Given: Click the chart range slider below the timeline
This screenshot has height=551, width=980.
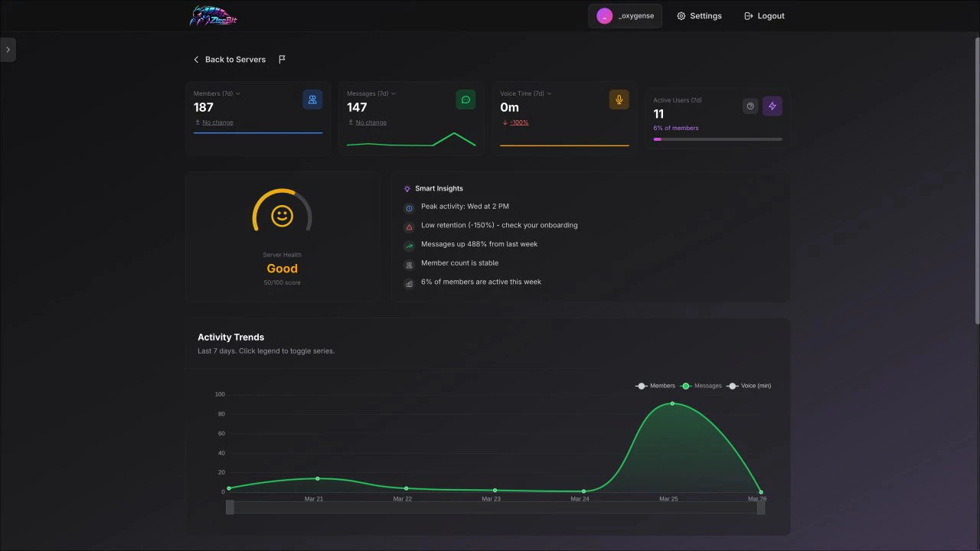Looking at the screenshot, I should tap(495, 507).
